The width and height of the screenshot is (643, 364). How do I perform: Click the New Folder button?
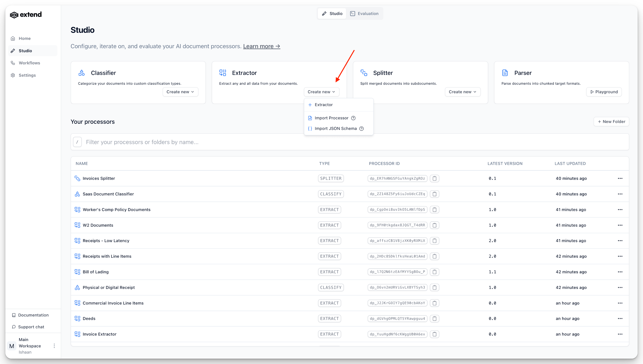pyautogui.click(x=611, y=122)
